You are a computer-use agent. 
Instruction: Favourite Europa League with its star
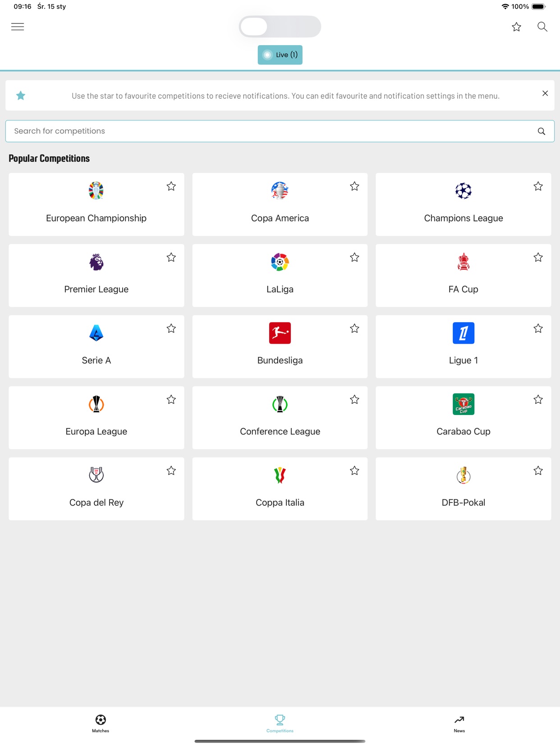[171, 400]
